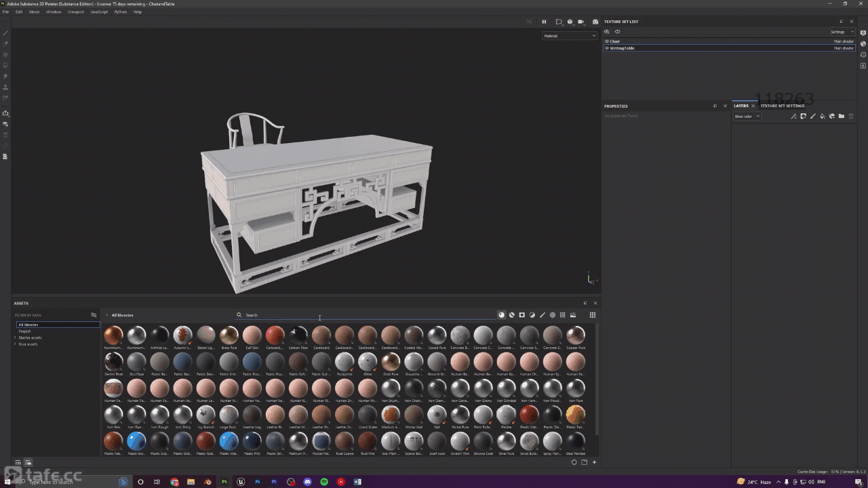
Task: Filter assets to show Brushes
Action: coord(542,314)
